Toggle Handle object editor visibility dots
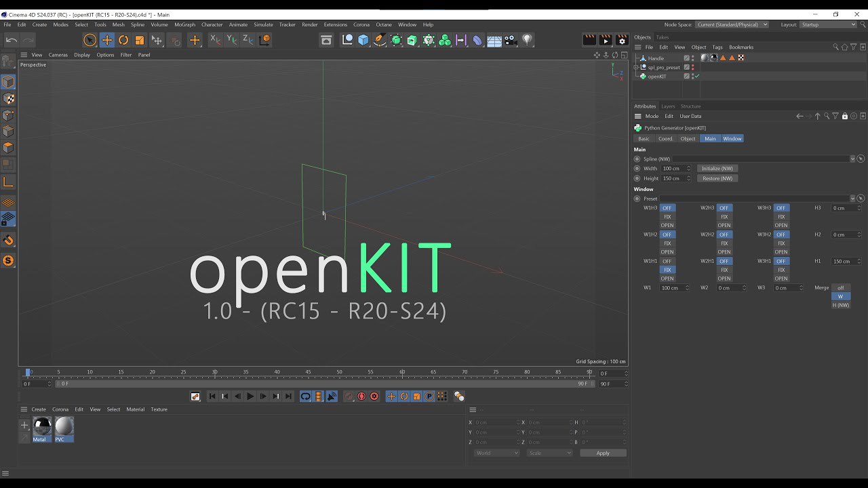Image resolution: width=868 pixels, height=488 pixels. [692, 58]
